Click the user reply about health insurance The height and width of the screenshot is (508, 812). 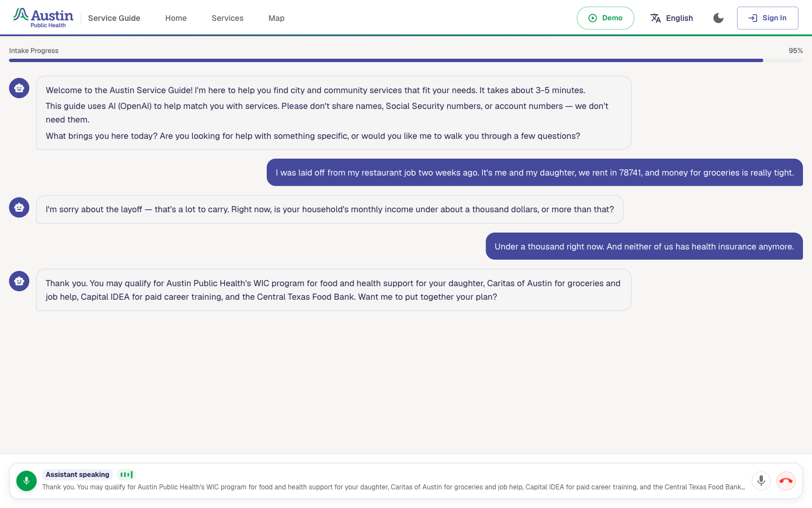pyautogui.click(x=645, y=247)
